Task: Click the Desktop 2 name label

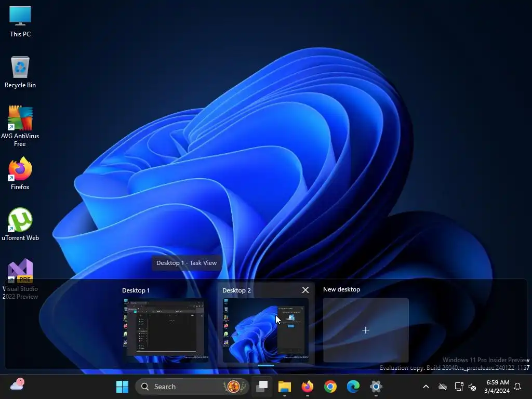Action: pos(236,290)
